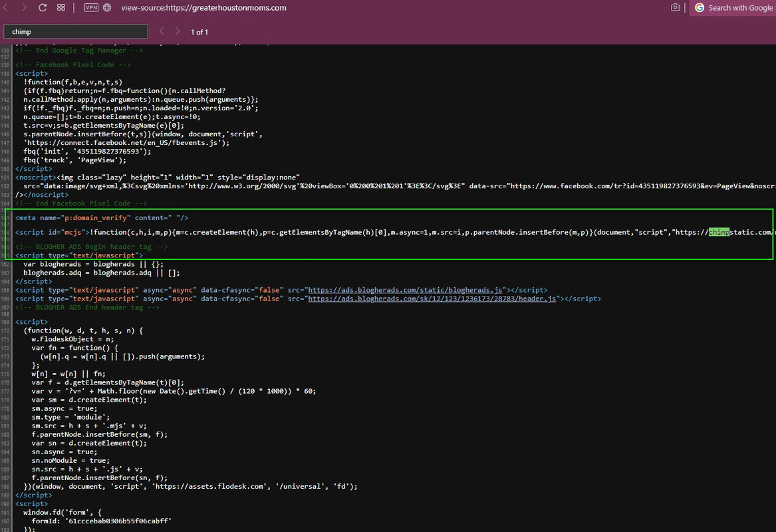This screenshot has width=776, height=532.
Task: Click the 'BLOGHER ADS Begin header tag' comment
Action: pos(92,247)
